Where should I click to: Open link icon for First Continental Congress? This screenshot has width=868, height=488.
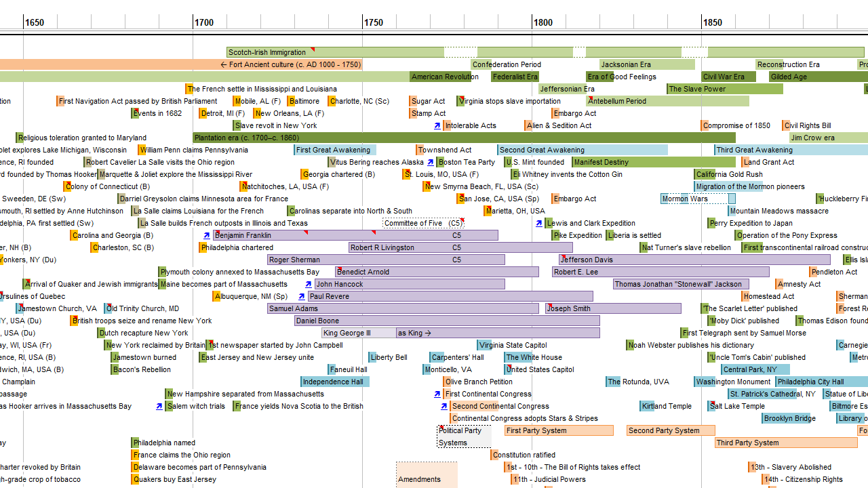pyautogui.click(x=437, y=394)
